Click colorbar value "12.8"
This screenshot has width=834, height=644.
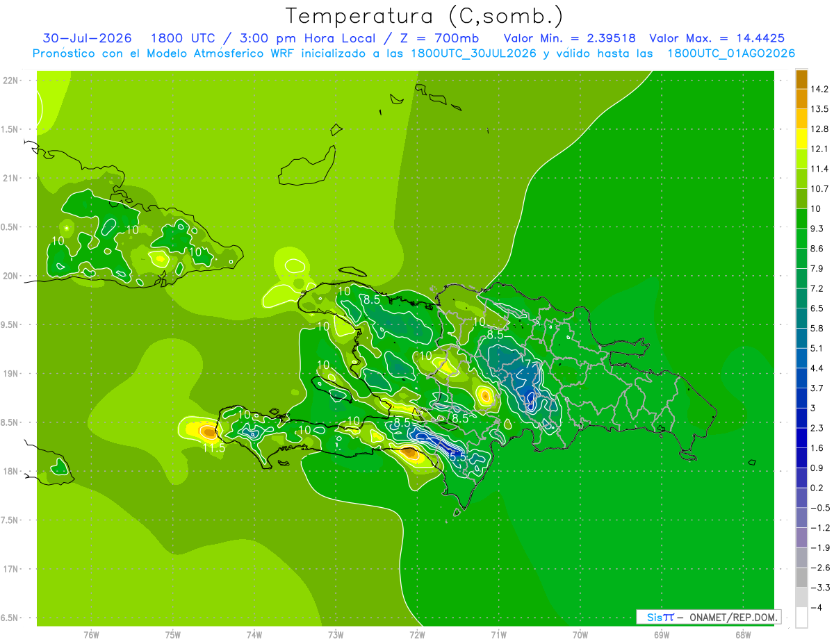[819, 129]
